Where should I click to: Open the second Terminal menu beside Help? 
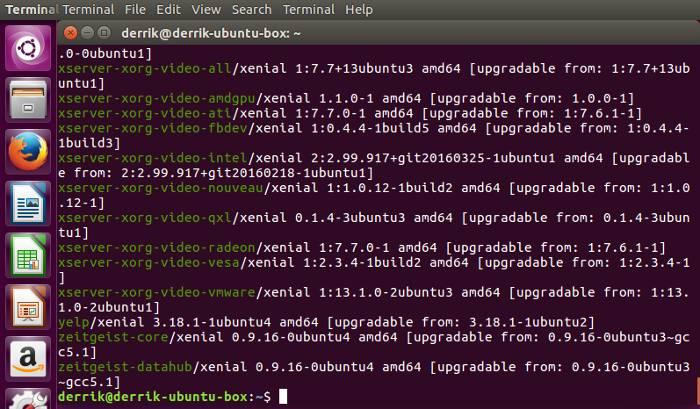pyautogui.click(x=308, y=9)
